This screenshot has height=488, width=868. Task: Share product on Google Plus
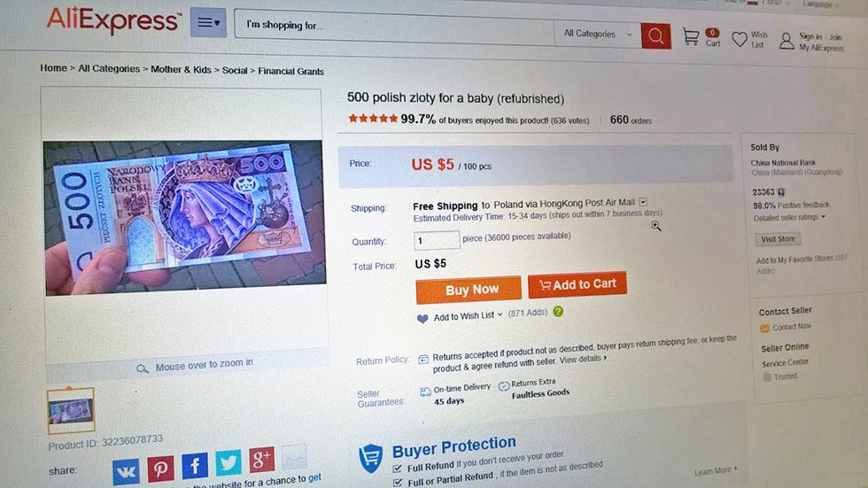(x=261, y=459)
